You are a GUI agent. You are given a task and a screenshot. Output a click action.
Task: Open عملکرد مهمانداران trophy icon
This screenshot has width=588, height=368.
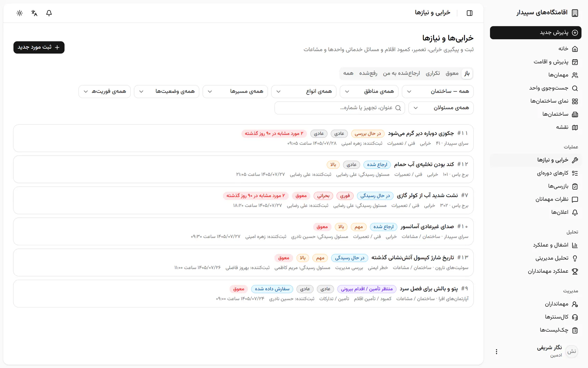[x=575, y=271]
